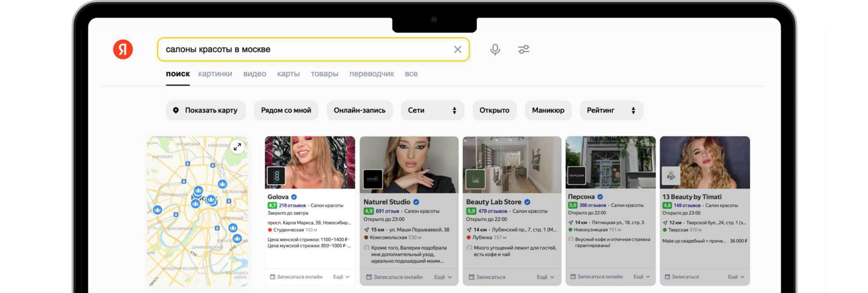Open the Персона salon photo
The width and height of the screenshot is (868, 293).
pos(611,162)
